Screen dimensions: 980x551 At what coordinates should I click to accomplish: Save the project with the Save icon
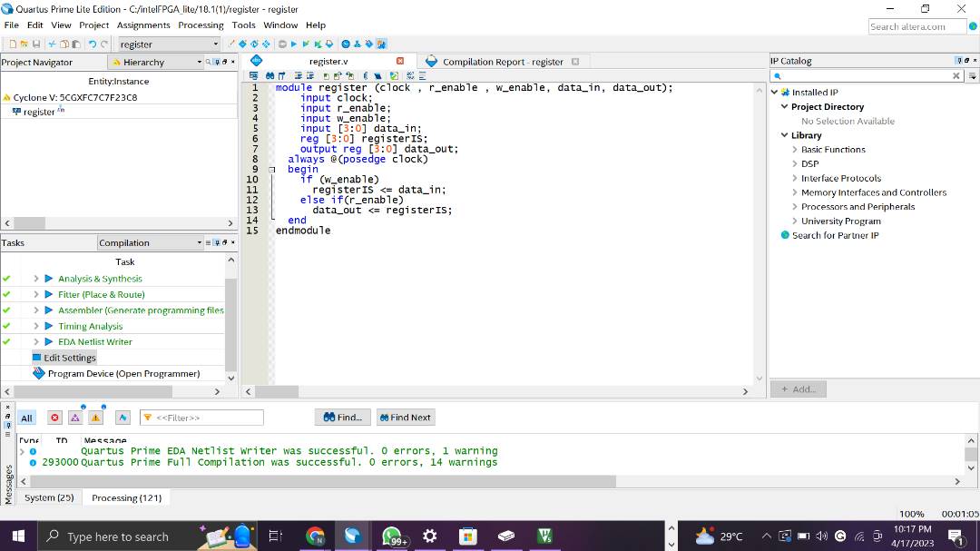tap(39, 43)
